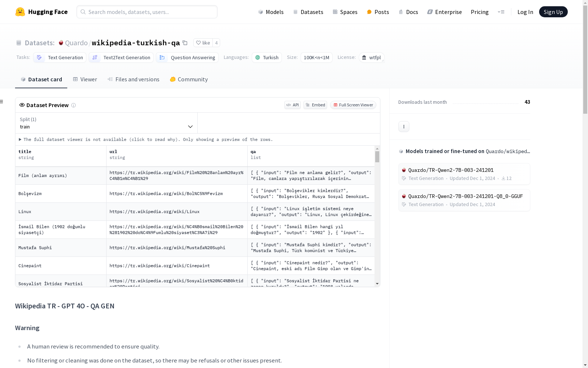This screenshot has width=588, height=368.
Task: Click the Linux title cell
Action: pyautogui.click(x=61, y=212)
